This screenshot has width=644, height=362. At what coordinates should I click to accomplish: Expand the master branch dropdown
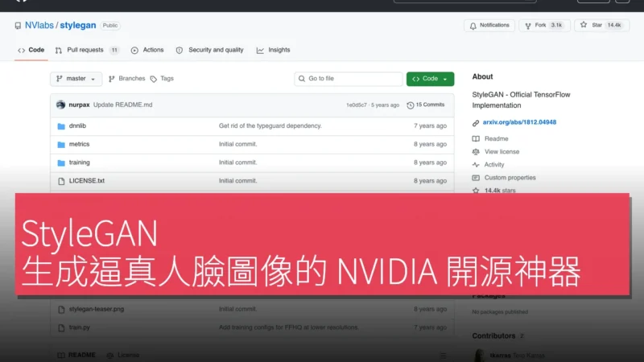pos(76,79)
